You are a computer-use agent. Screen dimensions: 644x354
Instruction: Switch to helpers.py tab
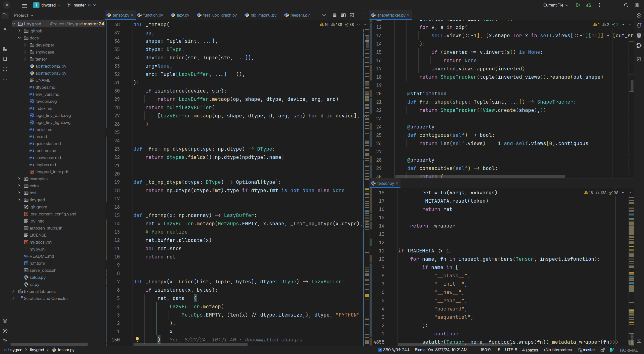pos(297,15)
